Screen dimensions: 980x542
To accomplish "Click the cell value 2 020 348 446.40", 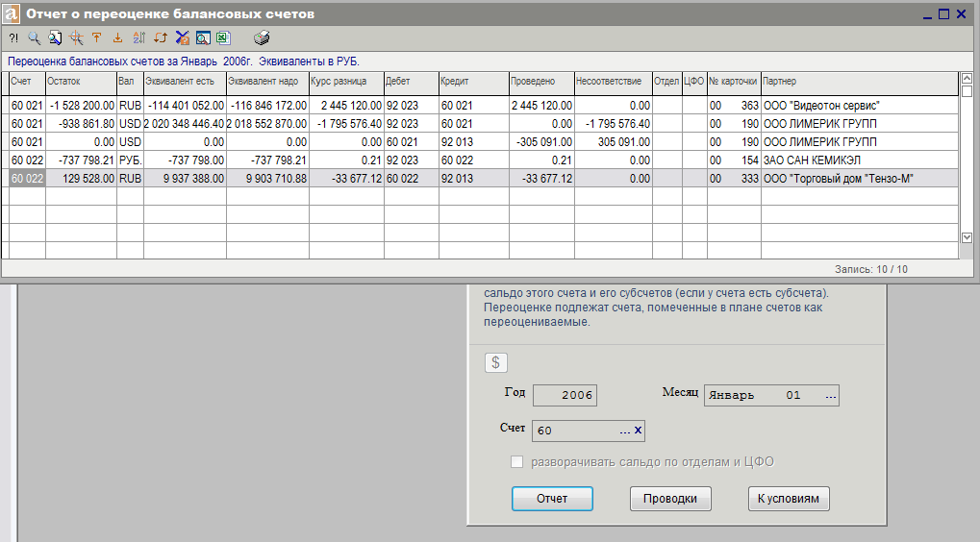I will [185, 124].
